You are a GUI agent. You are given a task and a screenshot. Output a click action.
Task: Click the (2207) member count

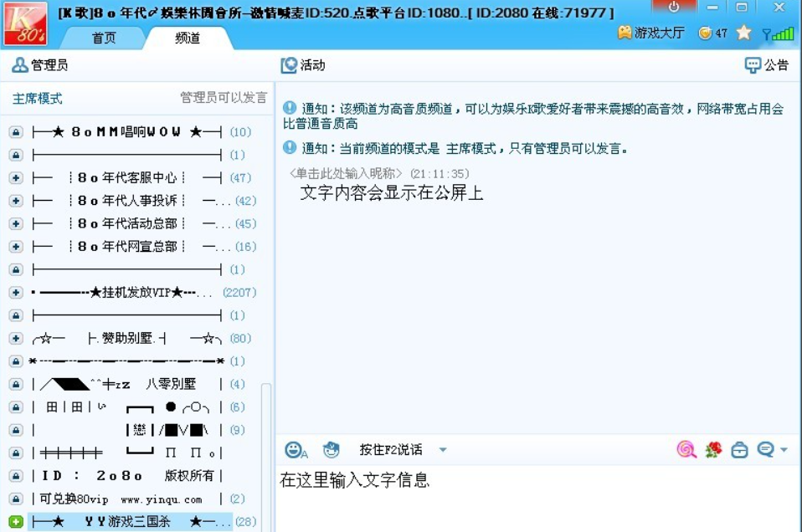tap(239, 292)
